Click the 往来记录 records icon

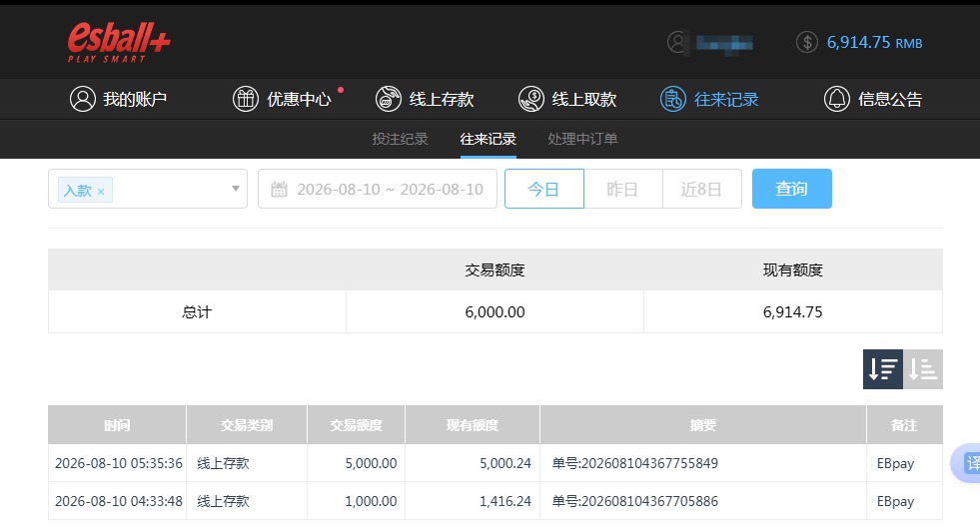[x=673, y=99]
